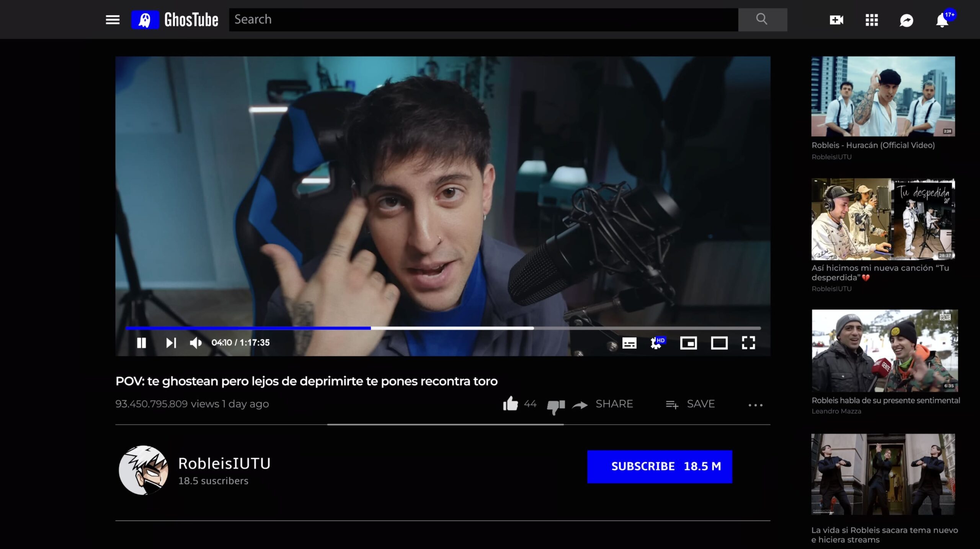This screenshot has height=549, width=980.
Task: Open the Robleis - Huracán video thumbnail
Action: pyautogui.click(x=883, y=96)
